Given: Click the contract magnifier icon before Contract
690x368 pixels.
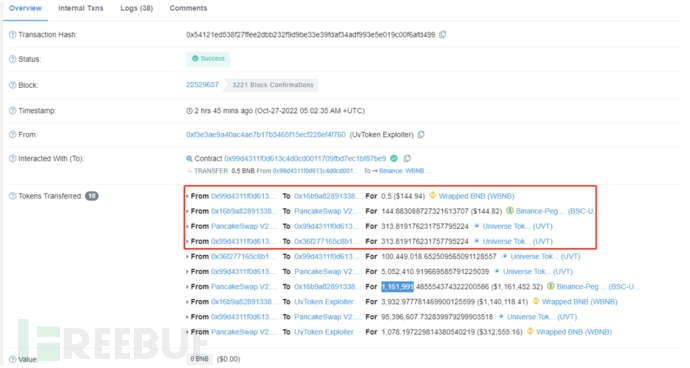Looking at the screenshot, I should click(x=189, y=158).
